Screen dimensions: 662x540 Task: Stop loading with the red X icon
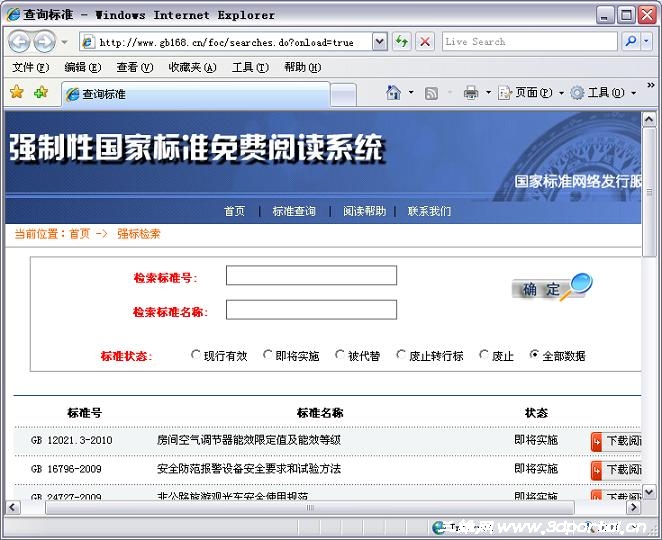(425, 42)
